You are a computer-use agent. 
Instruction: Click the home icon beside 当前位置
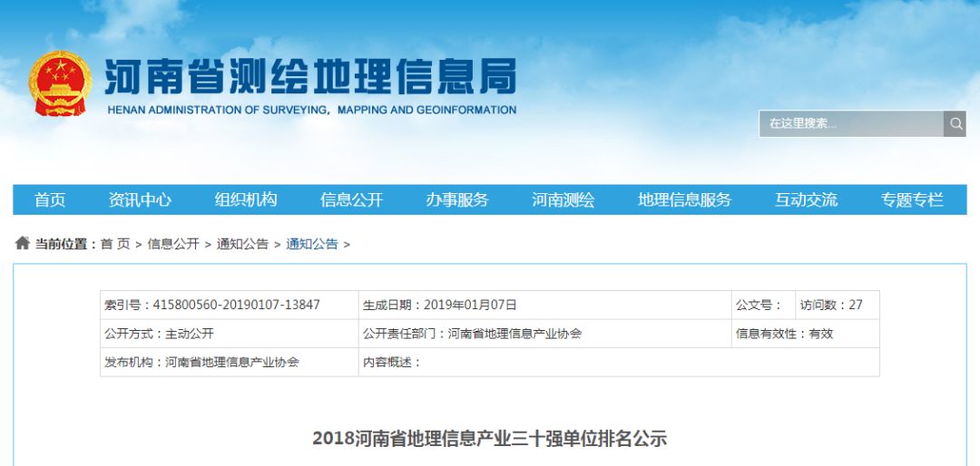point(23,243)
